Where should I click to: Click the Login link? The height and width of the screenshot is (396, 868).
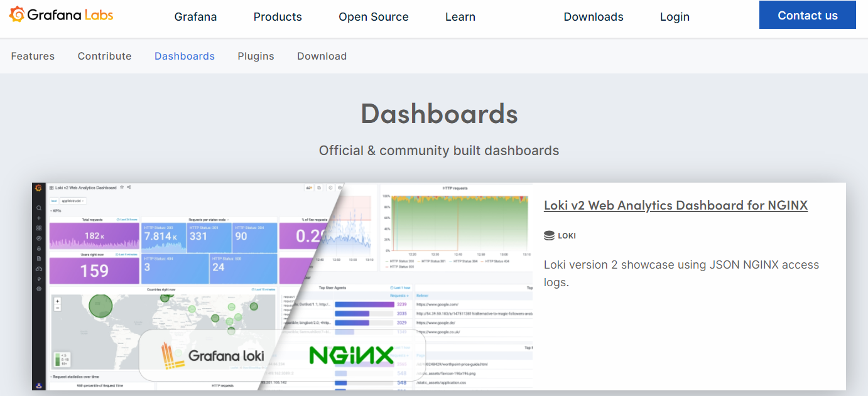point(675,17)
